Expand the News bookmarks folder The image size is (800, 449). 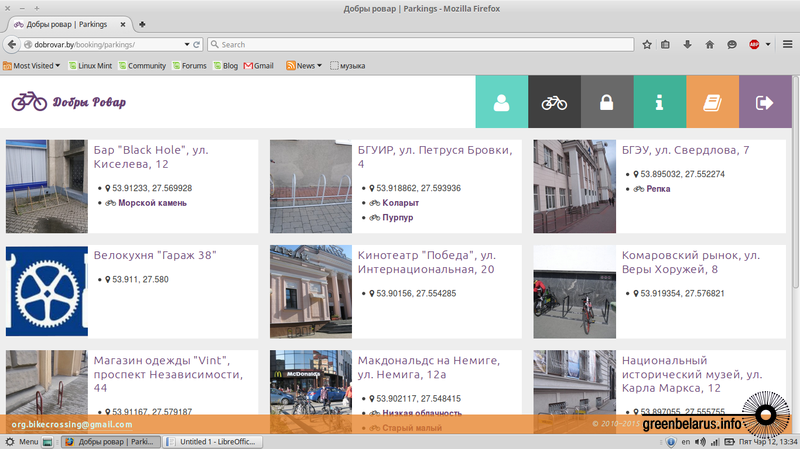304,65
